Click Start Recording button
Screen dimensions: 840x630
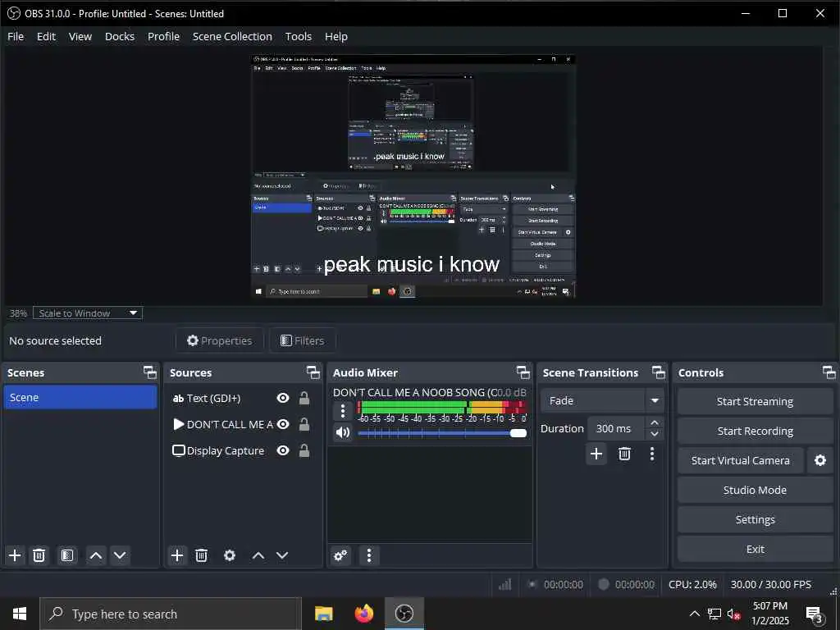[x=755, y=431]
